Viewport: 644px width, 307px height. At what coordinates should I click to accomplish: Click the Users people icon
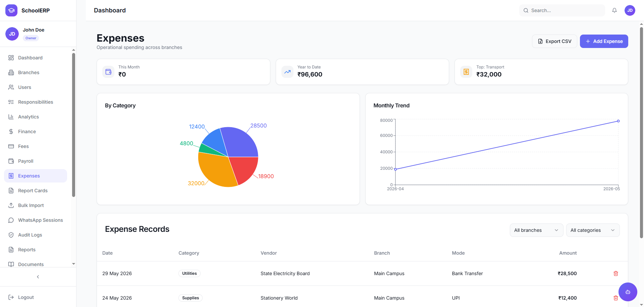[11, 87]
